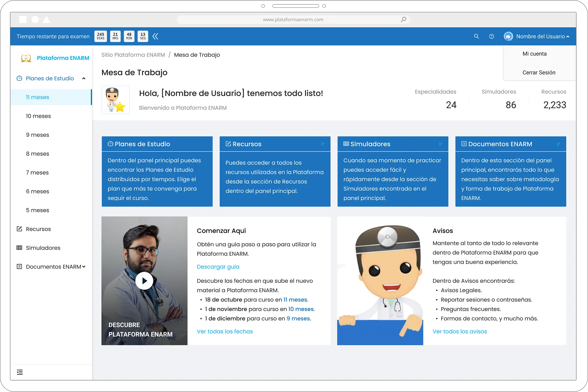
Task: Click the Ir link on Simuladores card
Action: pos(440,144)
